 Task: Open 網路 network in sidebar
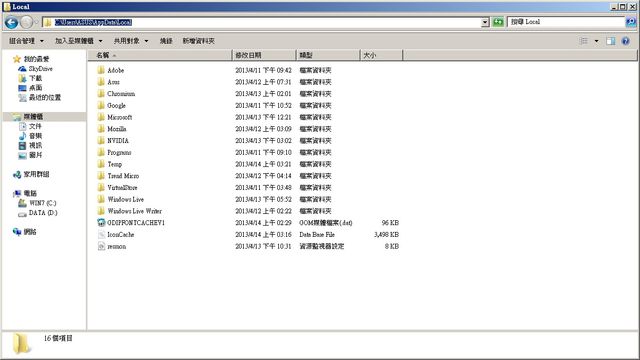[x=25, y=232]
